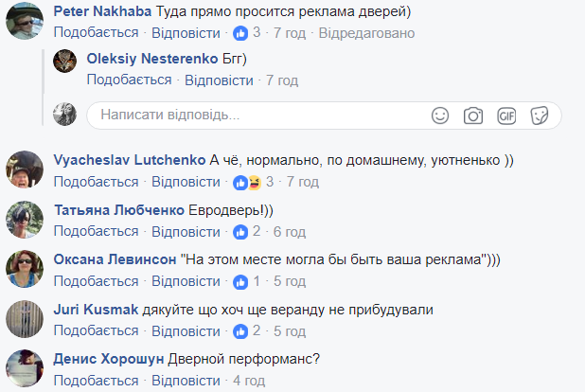Open Денис Хорошун's profile picture
Viewport: 585px width, 392px height.
click(x=25, y=367)
